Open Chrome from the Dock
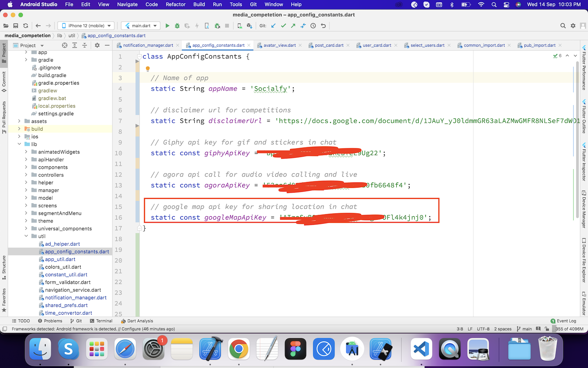This screenshot has height=368, width=588. point(239,349)
